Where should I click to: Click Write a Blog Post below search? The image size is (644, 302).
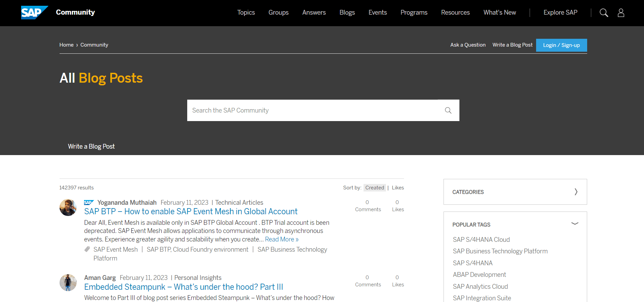[x=91, y=146]
